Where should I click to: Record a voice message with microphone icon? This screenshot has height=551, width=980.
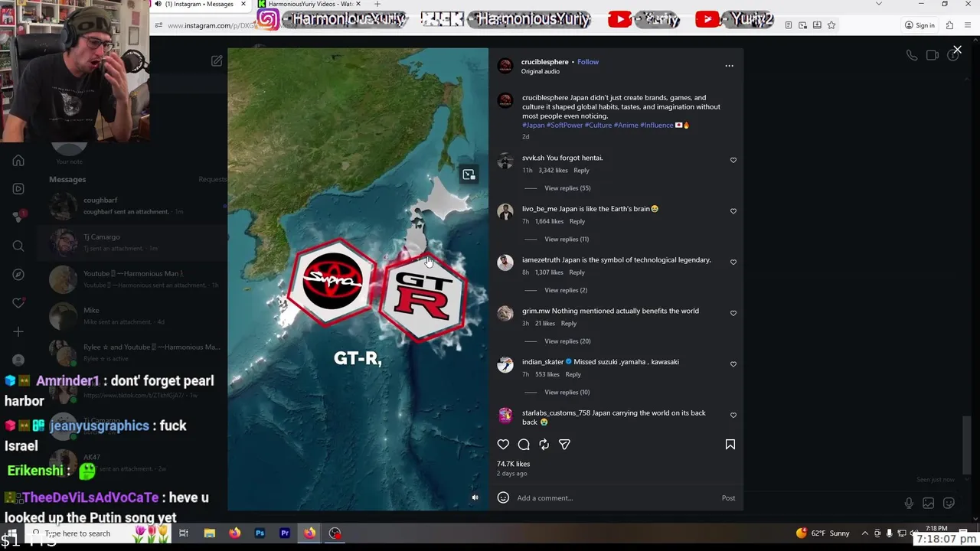pos(909,503)
